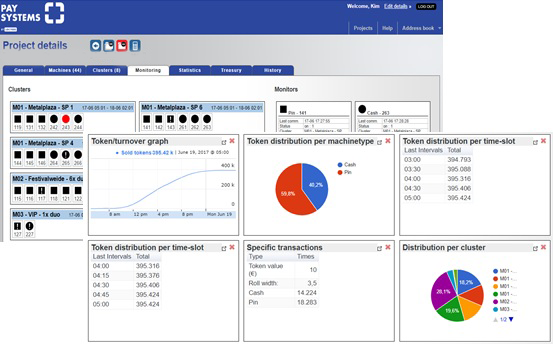Toggle M02 legend entry in cluster distribution
Image resolution: width=553 pixels, height=362 pixels.
505,301
